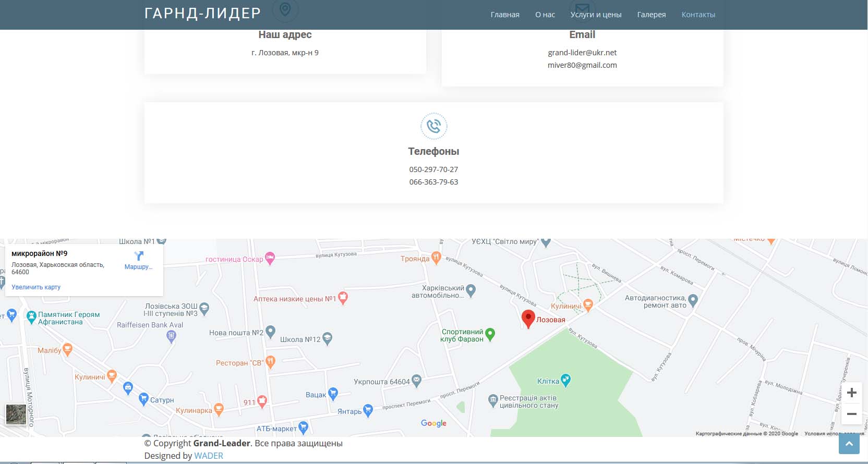Zoom out the map with minus button

(851, 414)
